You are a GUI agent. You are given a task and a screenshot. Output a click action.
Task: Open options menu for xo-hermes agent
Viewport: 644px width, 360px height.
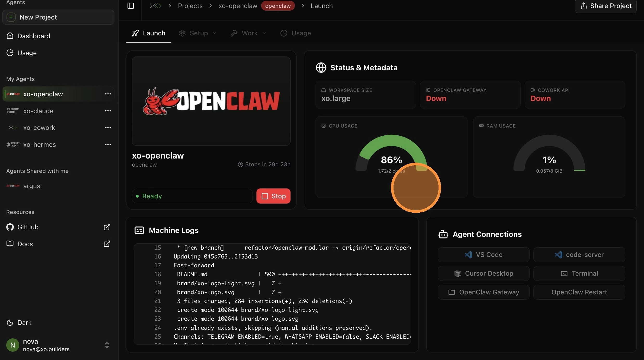pos(108,144)
